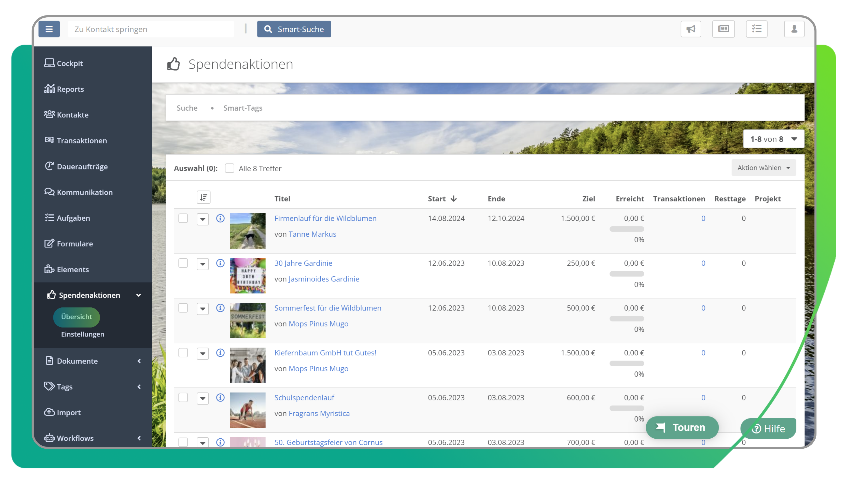868x488 pixels.
Task: Focus the Zu Kontakt springen field
Action: point(151,29)
